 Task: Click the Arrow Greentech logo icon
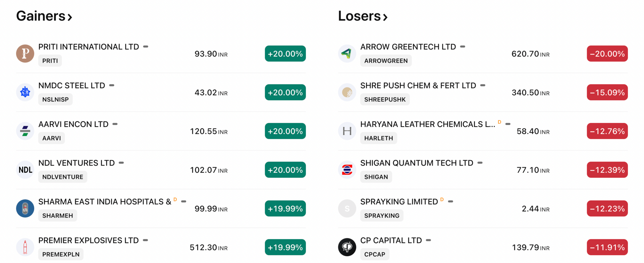[347, 54]
